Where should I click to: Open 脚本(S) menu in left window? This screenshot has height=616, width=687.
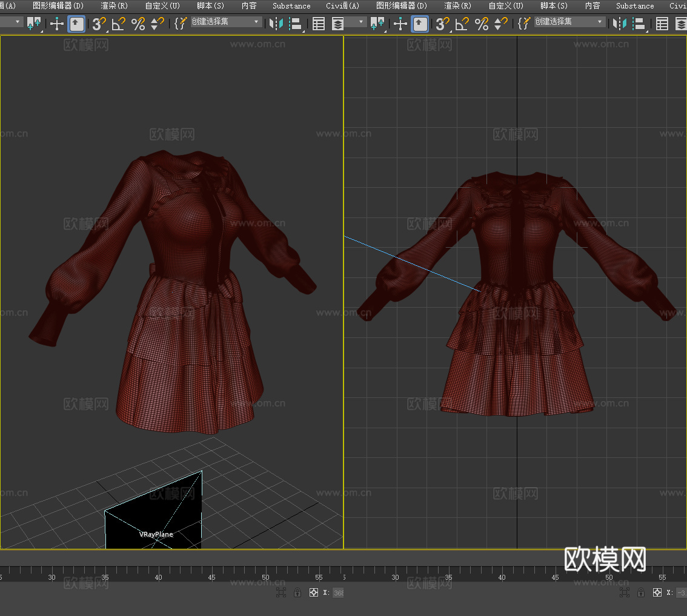click(210, 5)
